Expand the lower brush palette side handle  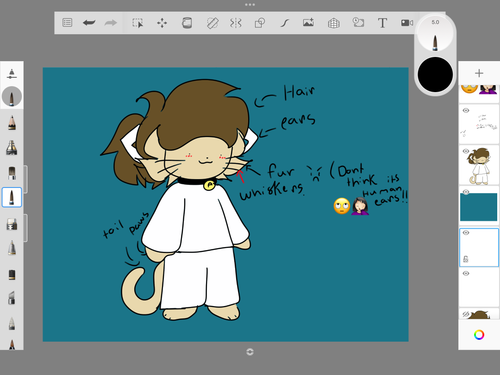[x=26, y=228]
